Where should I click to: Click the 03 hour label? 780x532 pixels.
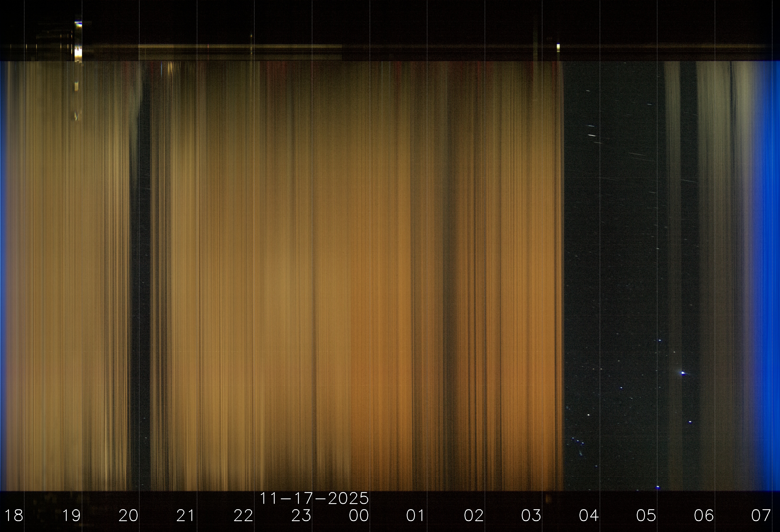(x=531, y=516)
